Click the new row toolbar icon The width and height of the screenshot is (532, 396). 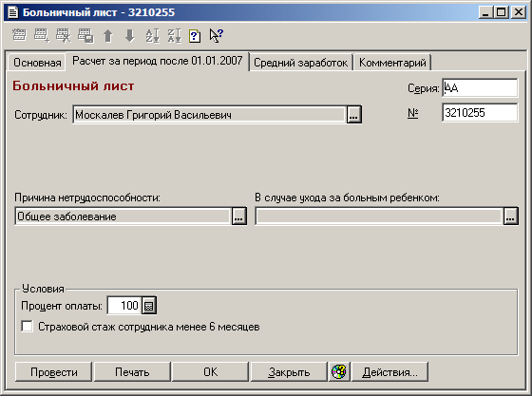(x=19, y=35)
